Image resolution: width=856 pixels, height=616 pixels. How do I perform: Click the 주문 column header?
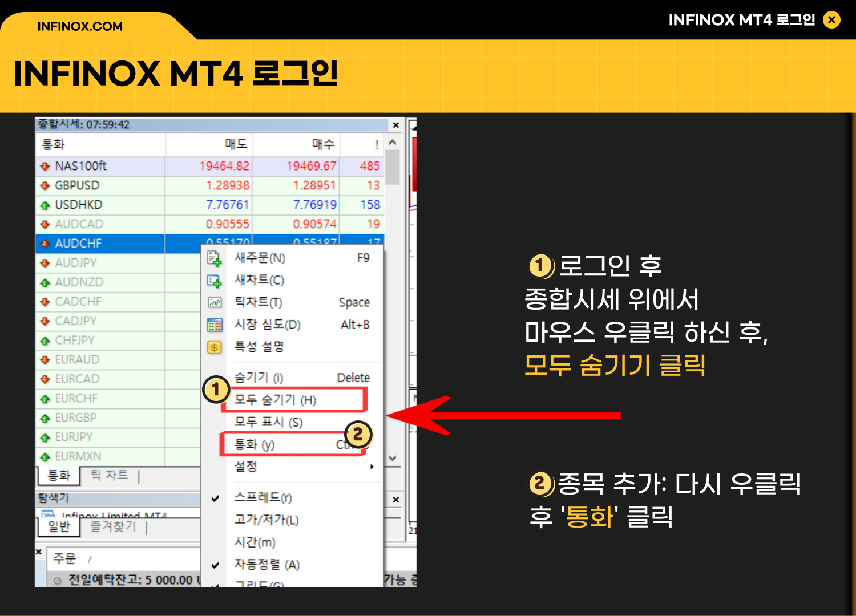[x=64, y=559]
